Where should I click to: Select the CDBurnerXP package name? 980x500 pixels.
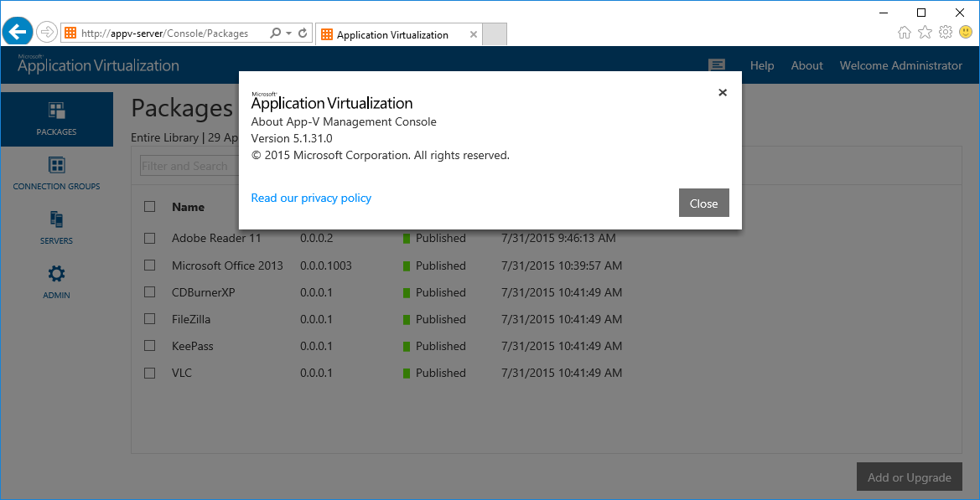click(203, 292)
